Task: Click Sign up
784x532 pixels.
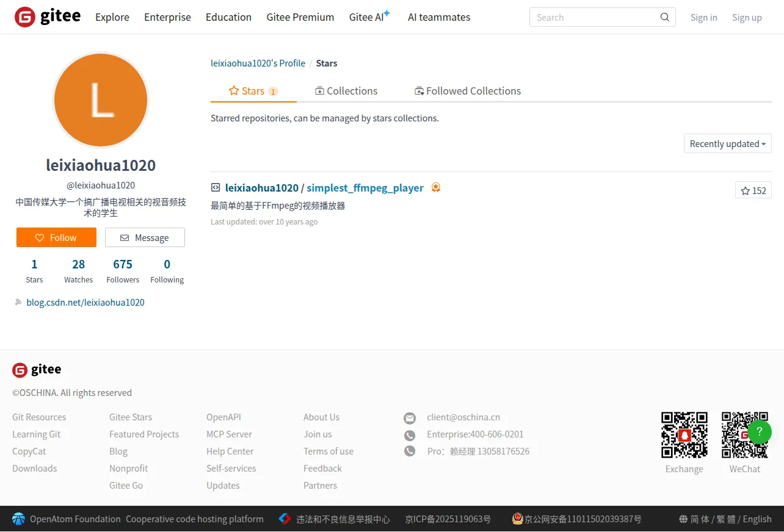Action: [747, 18]
